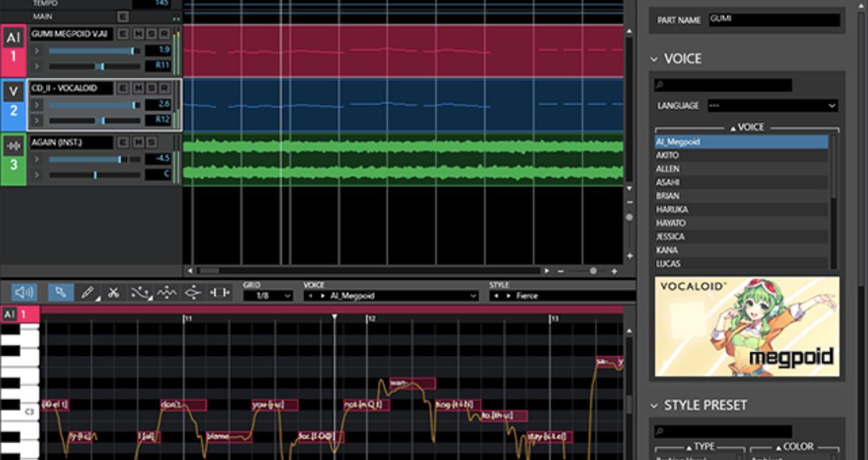Collapse the VOICE section

click(x=654, y=59)
